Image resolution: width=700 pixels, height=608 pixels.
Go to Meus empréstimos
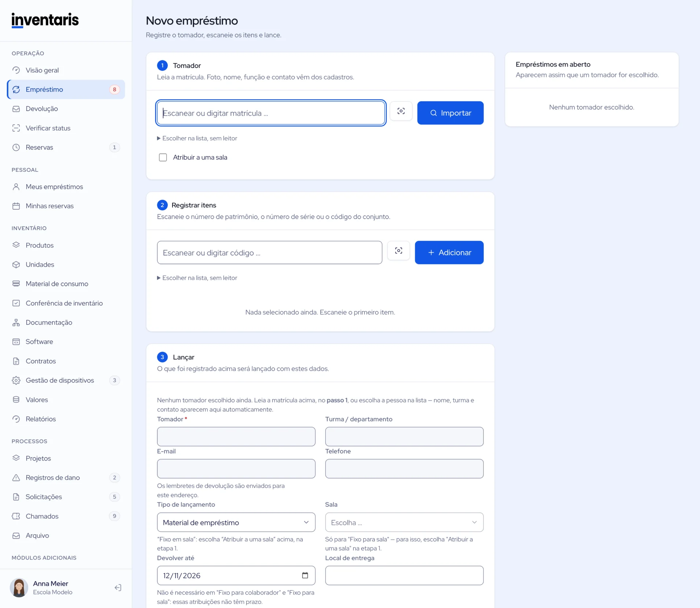[x=66, y=187]
